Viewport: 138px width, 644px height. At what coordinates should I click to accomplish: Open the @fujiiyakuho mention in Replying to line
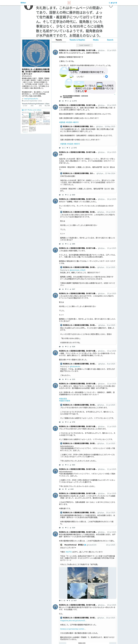(75, 367)
